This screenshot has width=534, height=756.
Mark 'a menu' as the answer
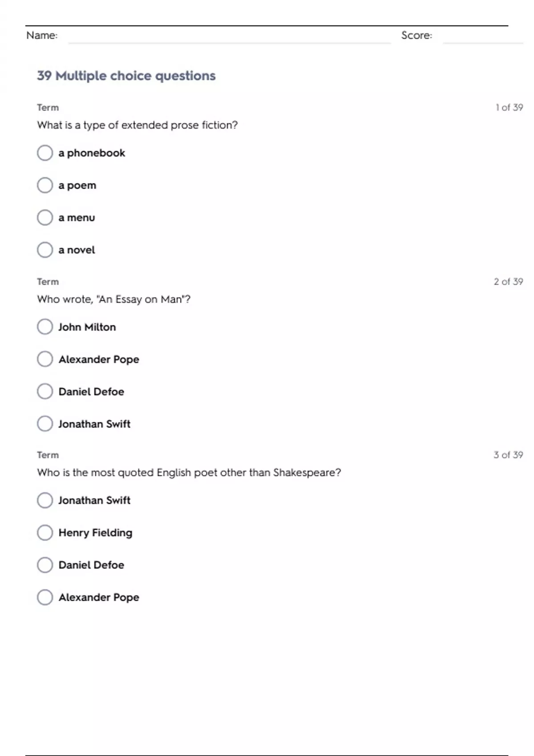pos(45,218)
